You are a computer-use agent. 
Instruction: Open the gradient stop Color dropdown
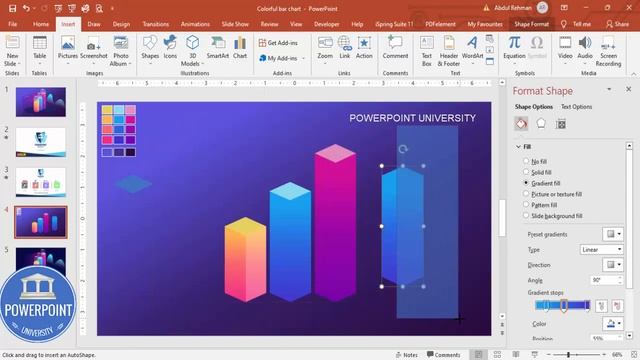(613, 324)
